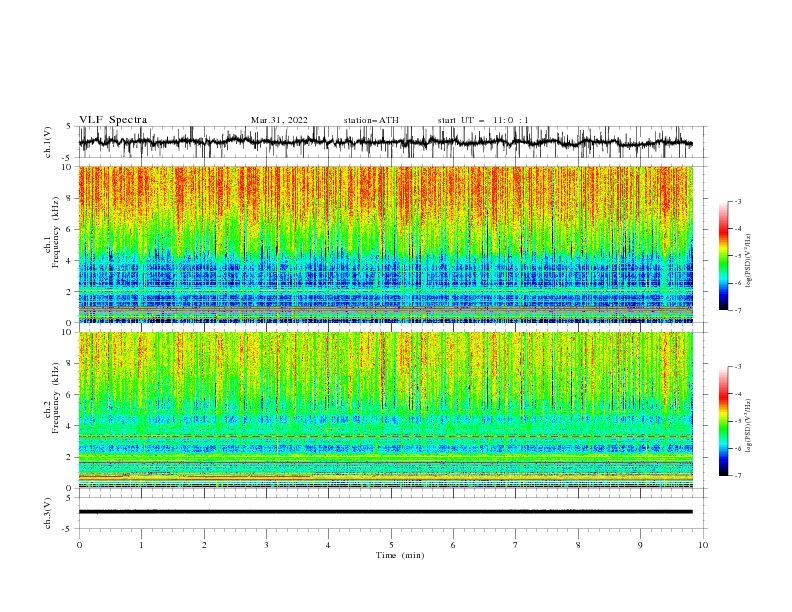
Task: Click the "-3" tick on ch.2 colorbar
Action: click(x=737, y=367)
